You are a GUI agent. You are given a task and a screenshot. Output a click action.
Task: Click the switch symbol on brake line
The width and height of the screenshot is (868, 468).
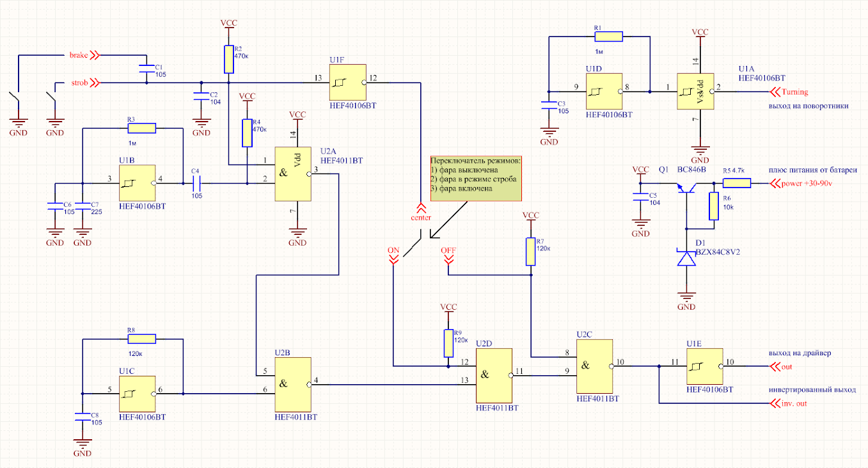(x=14, y=101)
